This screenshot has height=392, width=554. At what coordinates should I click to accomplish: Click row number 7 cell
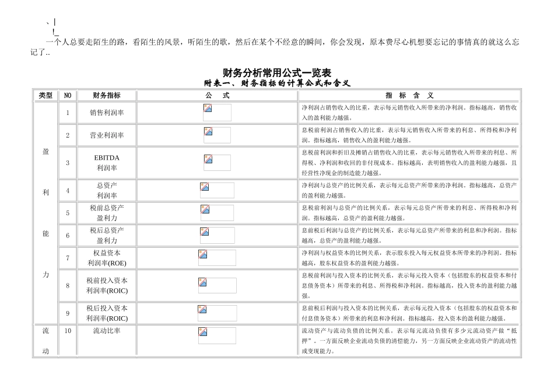[x=68, y=258]
